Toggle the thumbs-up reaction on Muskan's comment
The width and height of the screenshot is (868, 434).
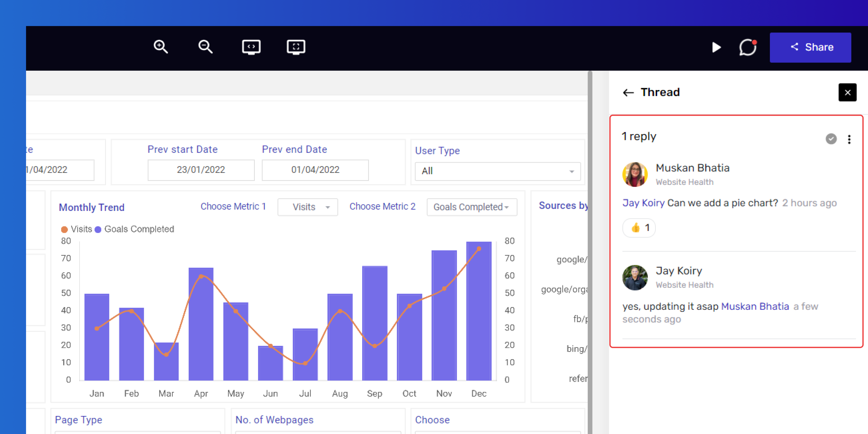(639, 228)
